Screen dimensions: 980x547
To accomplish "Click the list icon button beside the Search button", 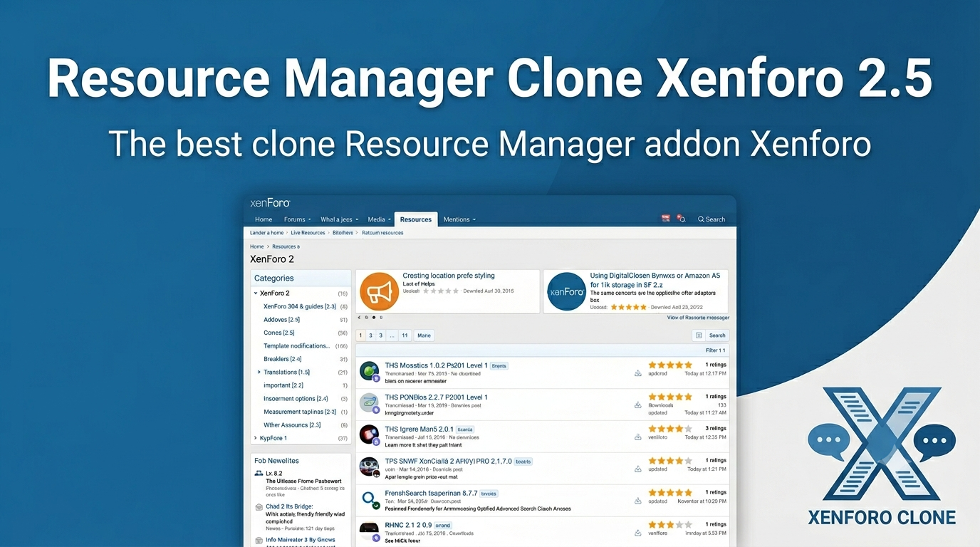I will [x=699, y=335].
